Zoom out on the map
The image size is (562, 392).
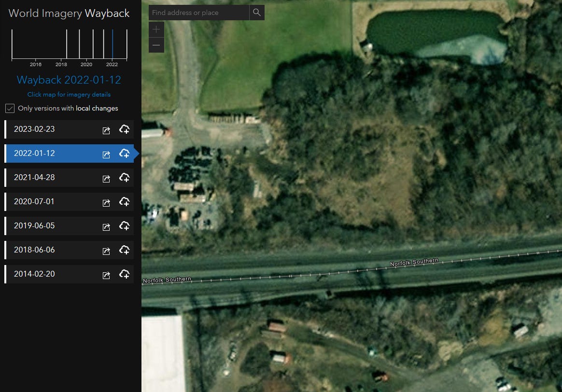(156, 45)
